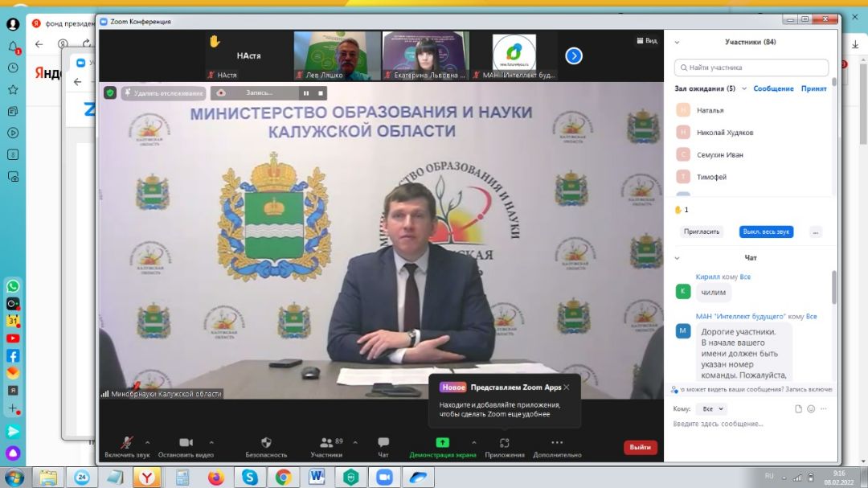Open Yandex Browser taskbar icon
This screenshot has width=868, height=488.
coord(147,478)
